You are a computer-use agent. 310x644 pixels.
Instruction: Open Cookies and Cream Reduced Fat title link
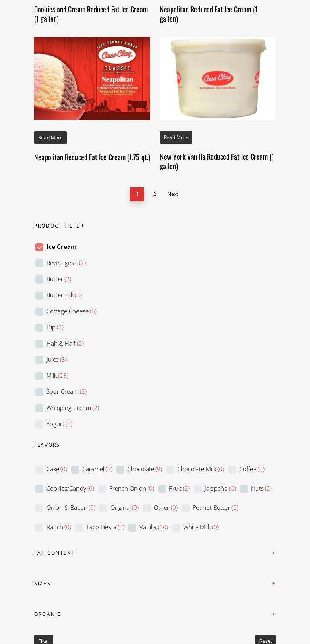pyautogui.click(x=91, y=14)
